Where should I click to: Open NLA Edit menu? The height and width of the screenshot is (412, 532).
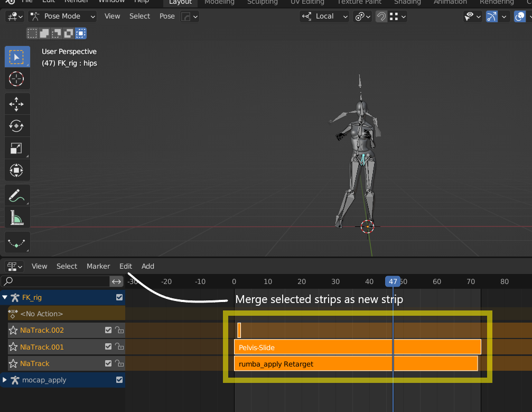126,266
